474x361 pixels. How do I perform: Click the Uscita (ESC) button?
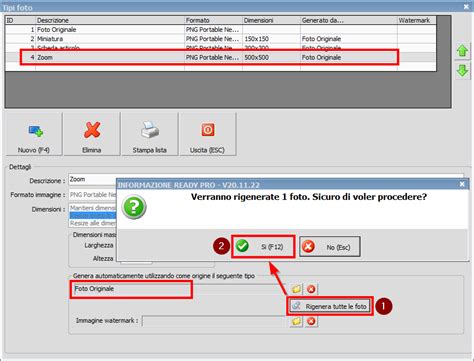pos(208,134)
